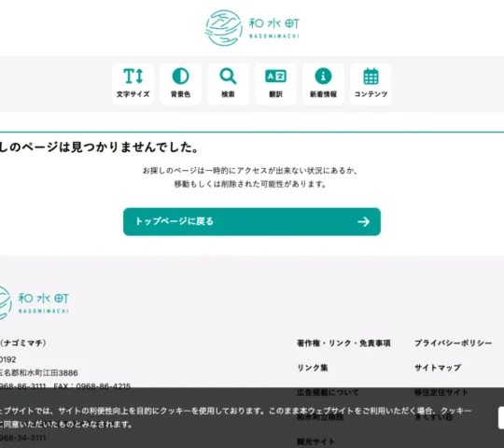The image size is (504, 448).
Task: Click the footer 和水町 logo
Action: (x=34, y=302)
